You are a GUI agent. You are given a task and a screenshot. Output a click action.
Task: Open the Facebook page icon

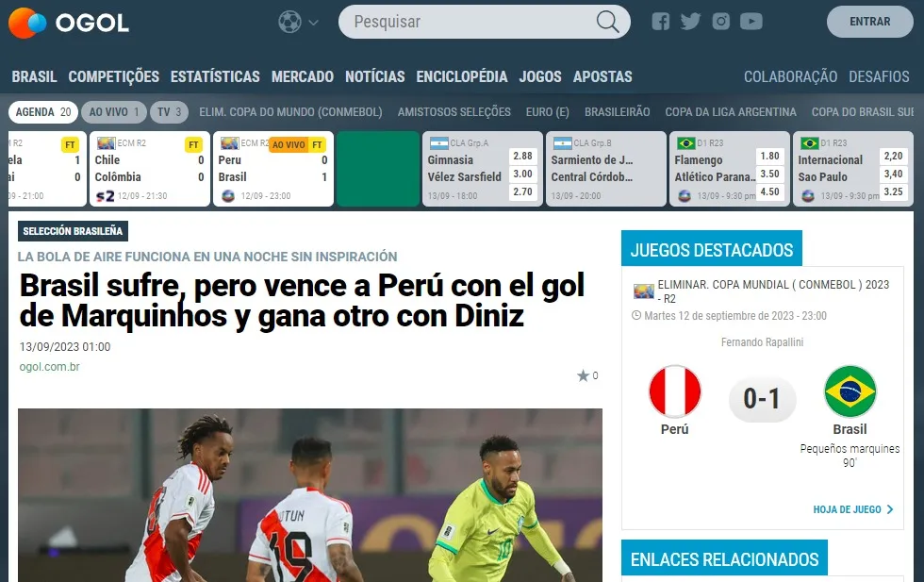point(661,22)
